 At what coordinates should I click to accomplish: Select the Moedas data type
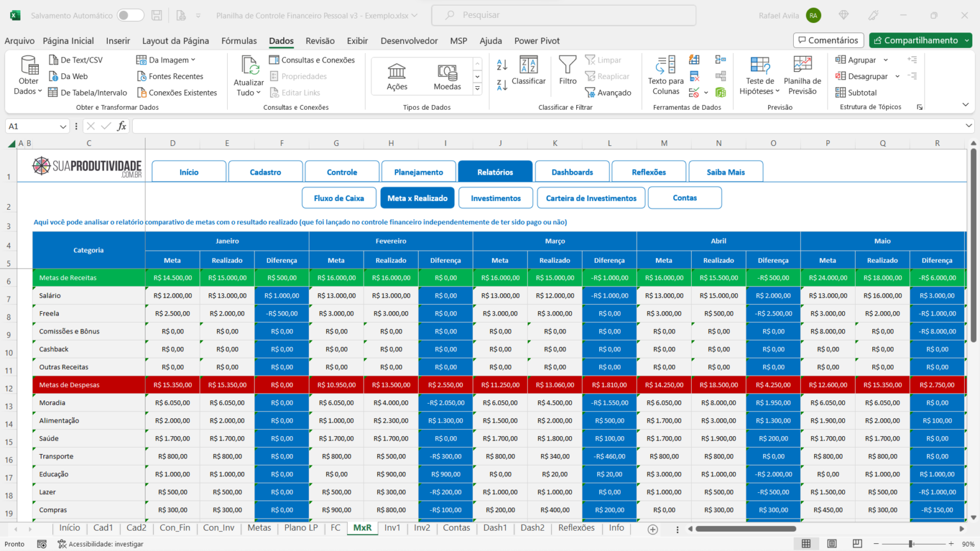coord(447,77)
